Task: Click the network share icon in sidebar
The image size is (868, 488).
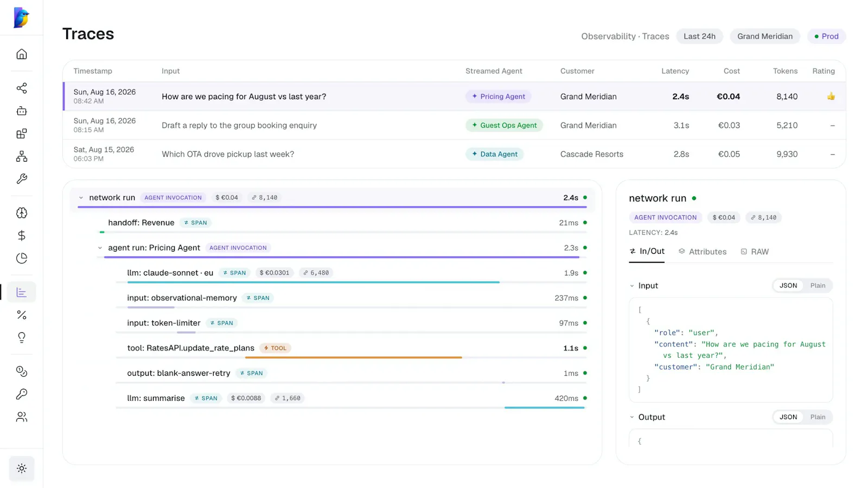Action: coord(22,88)
